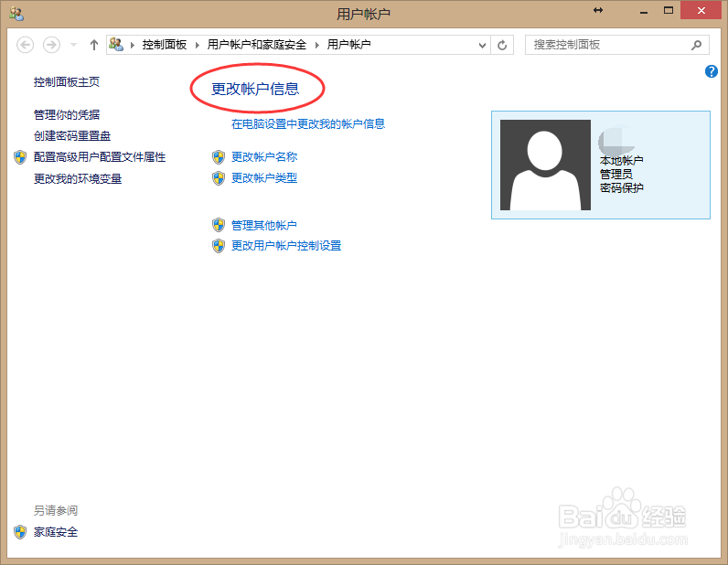Click the user account avatar picture

click(545, 165)
